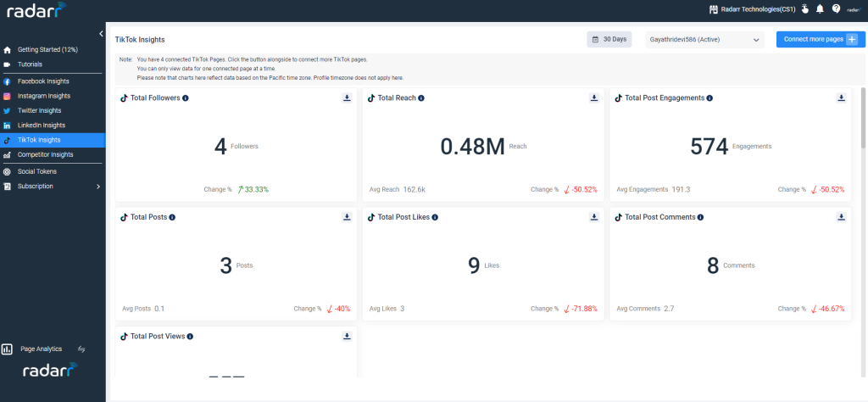The height and width of the screenshot is (402, 868).
Task: Click the Twitter bird icon in sidebar
Action: (x=7, y=111)
